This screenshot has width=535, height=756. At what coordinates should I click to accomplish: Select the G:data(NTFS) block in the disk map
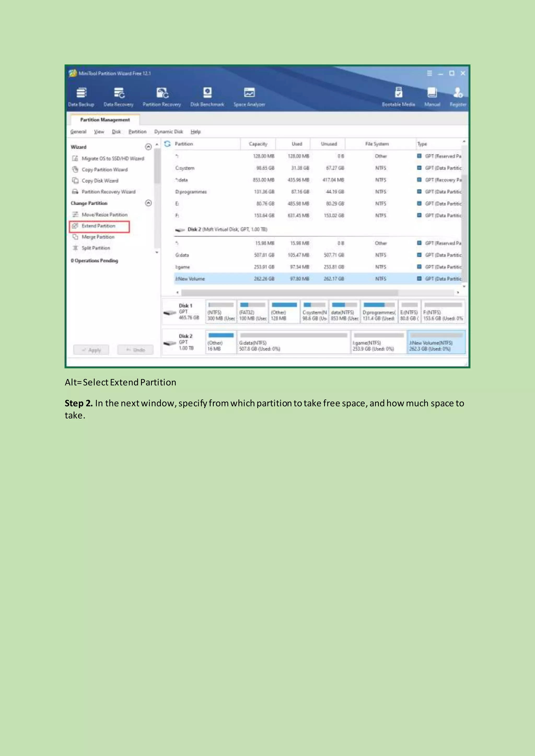(x=294, y=342)
